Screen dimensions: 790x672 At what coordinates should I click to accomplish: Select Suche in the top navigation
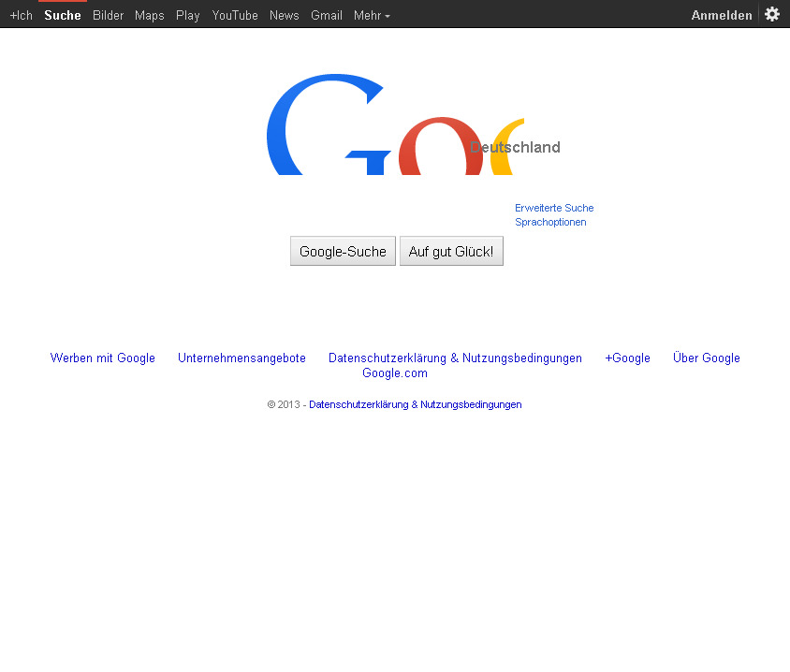click(x=63, y=15)
